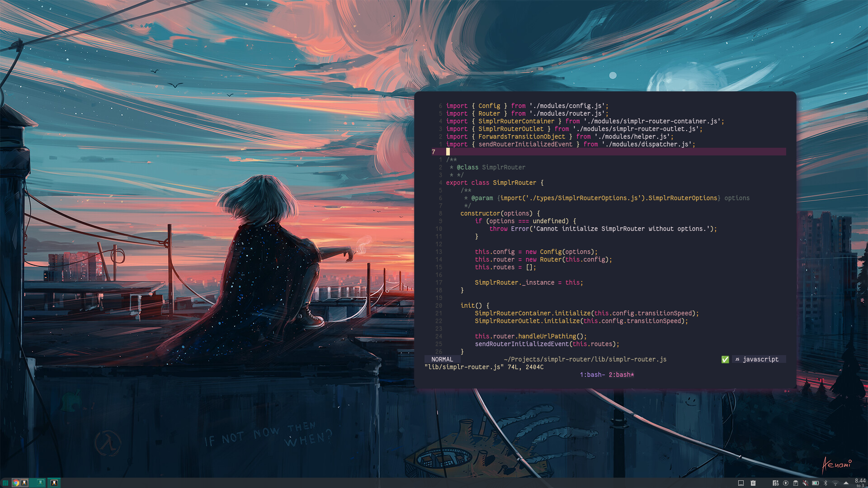Open the clipboard tray icon
868x488 pixels.
point(796,483)
